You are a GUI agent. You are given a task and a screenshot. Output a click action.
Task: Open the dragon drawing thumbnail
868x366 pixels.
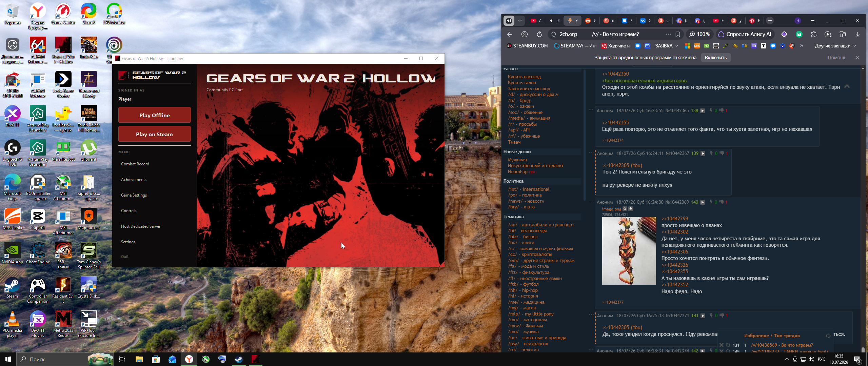point(629,251)
